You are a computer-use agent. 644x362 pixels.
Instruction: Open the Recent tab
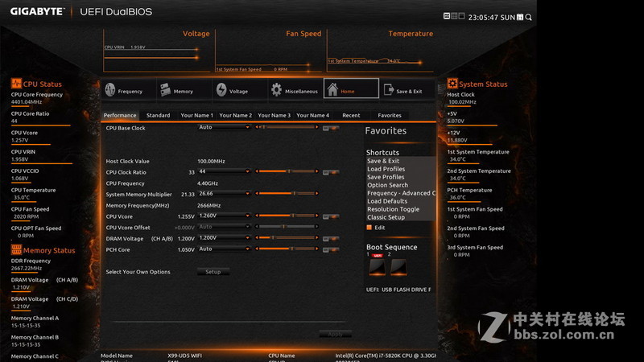[351, 115]
